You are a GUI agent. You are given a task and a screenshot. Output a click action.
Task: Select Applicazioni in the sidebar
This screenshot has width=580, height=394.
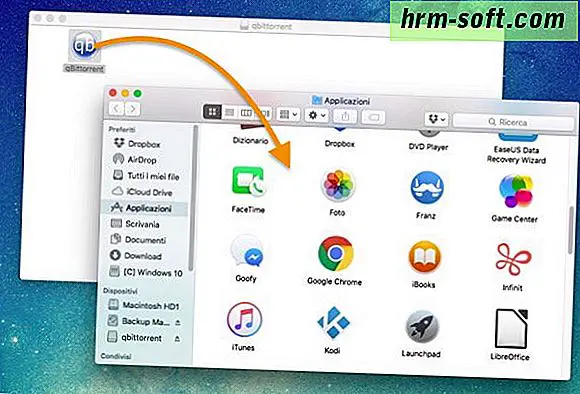[144, 208]
